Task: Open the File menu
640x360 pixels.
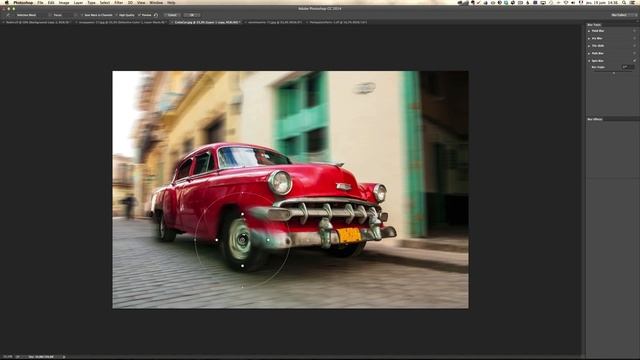Action: point(40,2)
